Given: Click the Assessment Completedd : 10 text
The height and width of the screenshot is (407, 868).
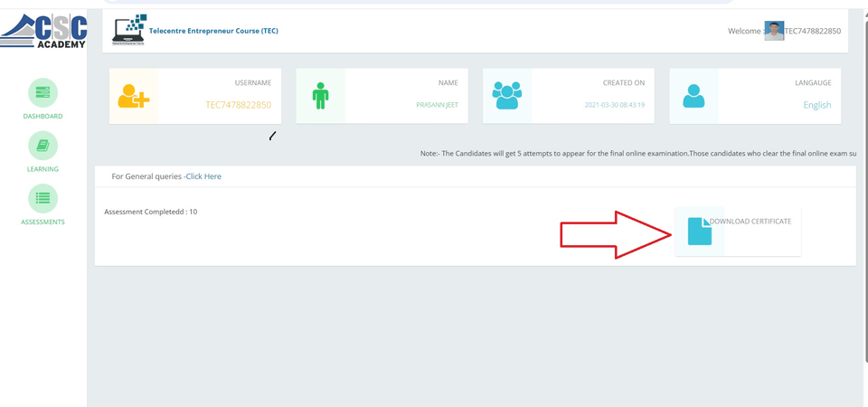Looking at the screenshot, I should coord(151,212).
